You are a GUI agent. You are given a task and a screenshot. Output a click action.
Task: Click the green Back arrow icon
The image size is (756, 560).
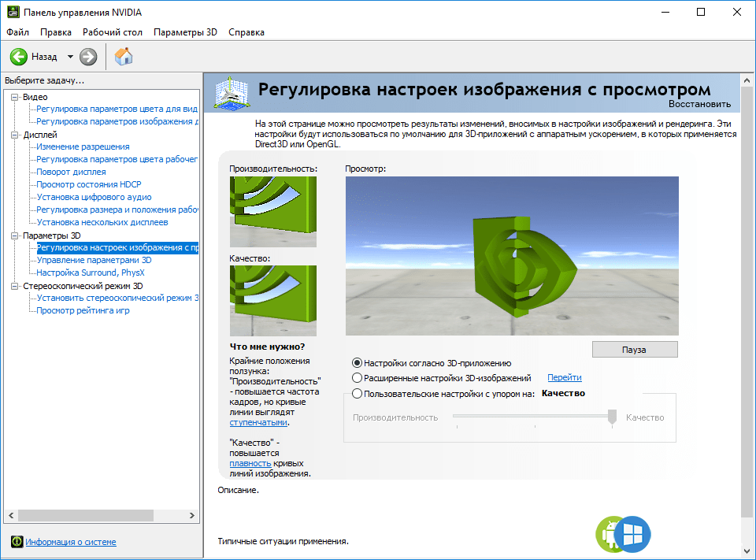[19, 57]
